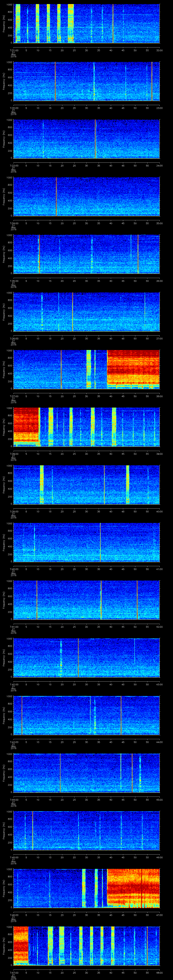Click the 32:00 end time label

(x=159, y=50)
